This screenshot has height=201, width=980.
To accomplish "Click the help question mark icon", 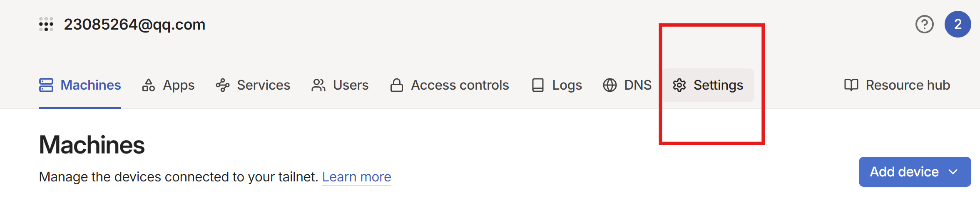I will point(924,25).
